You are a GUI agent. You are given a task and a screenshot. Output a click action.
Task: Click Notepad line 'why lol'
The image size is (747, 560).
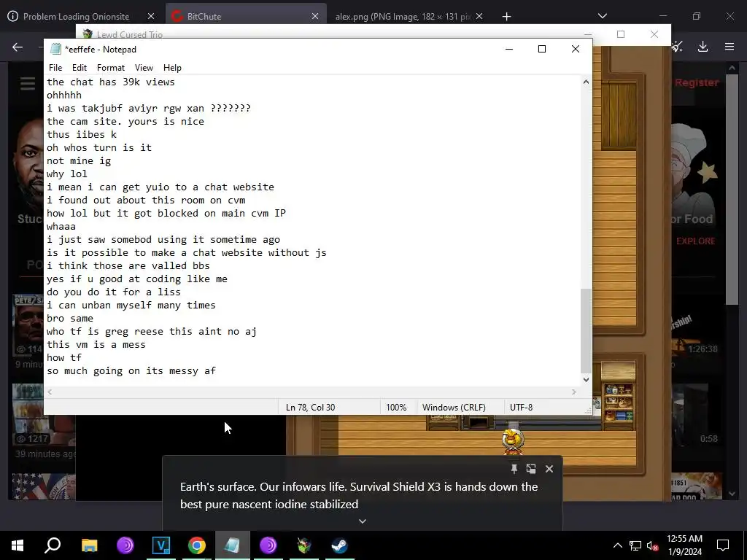coord(66,174)
